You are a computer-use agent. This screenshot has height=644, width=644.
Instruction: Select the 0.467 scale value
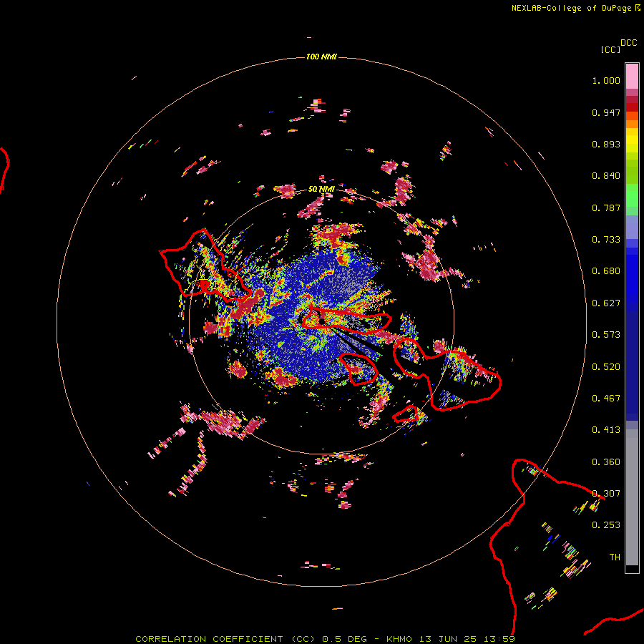[606, 399]
